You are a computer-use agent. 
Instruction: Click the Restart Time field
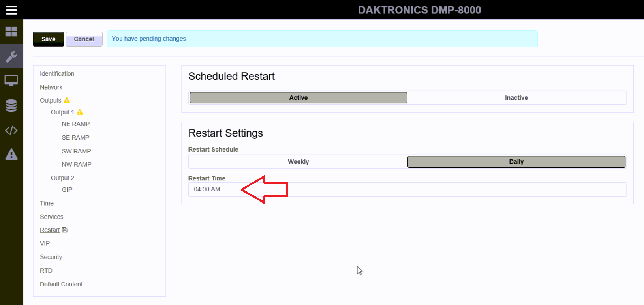[x=407, y=189]
